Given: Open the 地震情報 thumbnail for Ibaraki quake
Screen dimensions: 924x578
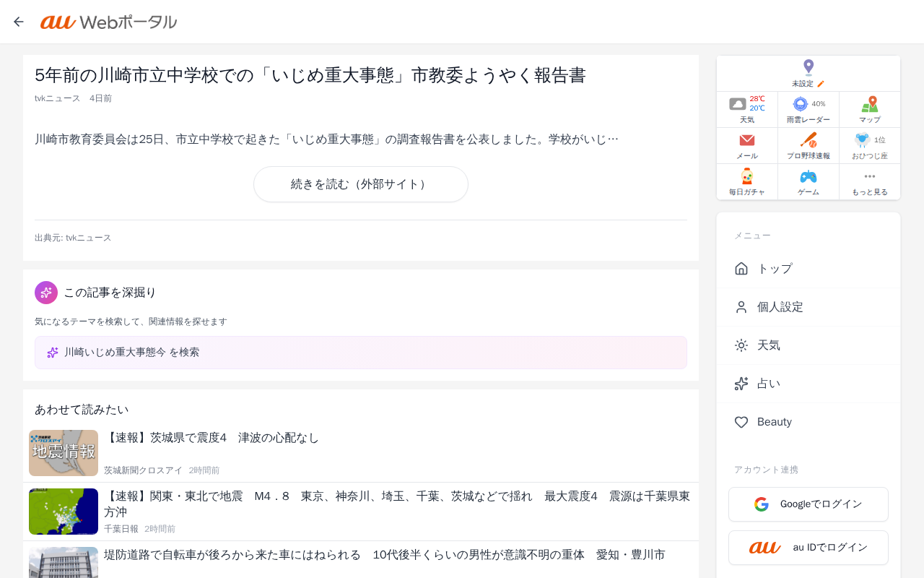Looking at the screenshot, I should (64, 453).
